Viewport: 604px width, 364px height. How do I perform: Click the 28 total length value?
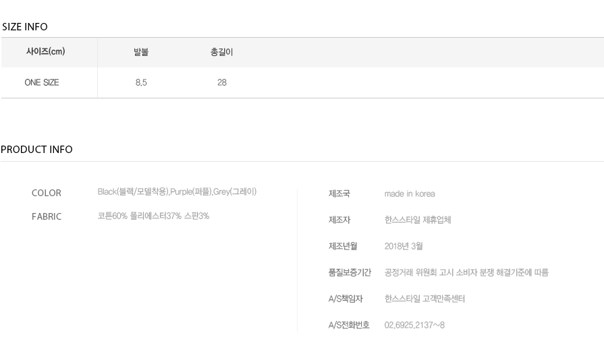pyautogui.click(x=222, y=82)
